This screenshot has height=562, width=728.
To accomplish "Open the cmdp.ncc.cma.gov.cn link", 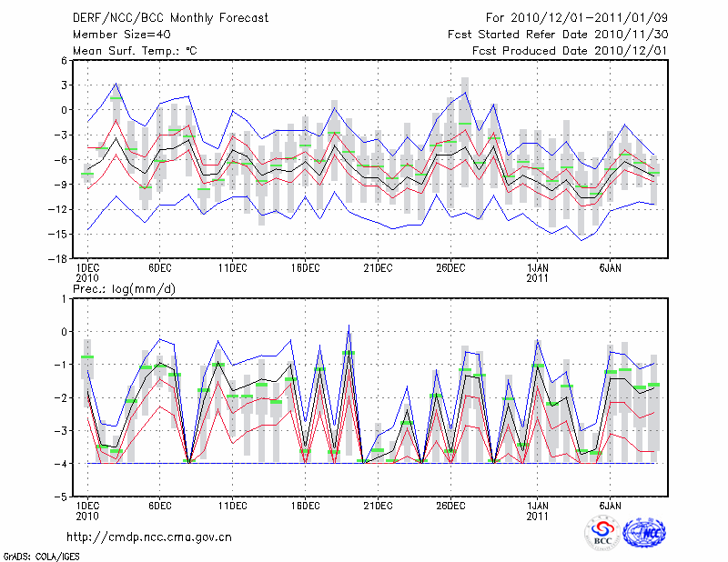I will (149, 537).
